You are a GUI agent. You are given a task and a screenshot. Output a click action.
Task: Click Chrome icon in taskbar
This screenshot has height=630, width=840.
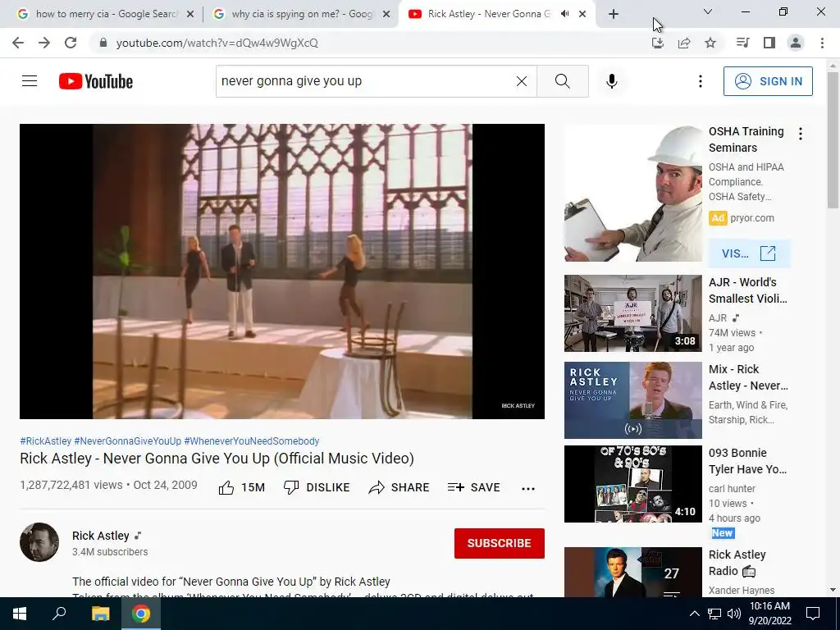(141, 614)
